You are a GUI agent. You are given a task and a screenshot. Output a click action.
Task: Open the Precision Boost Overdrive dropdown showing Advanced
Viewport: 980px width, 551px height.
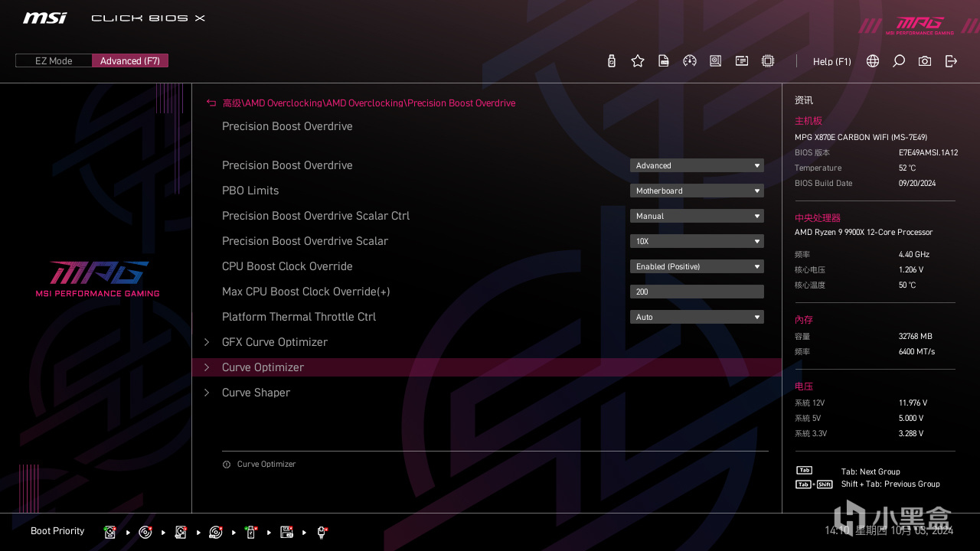click(x=697, y=165)
